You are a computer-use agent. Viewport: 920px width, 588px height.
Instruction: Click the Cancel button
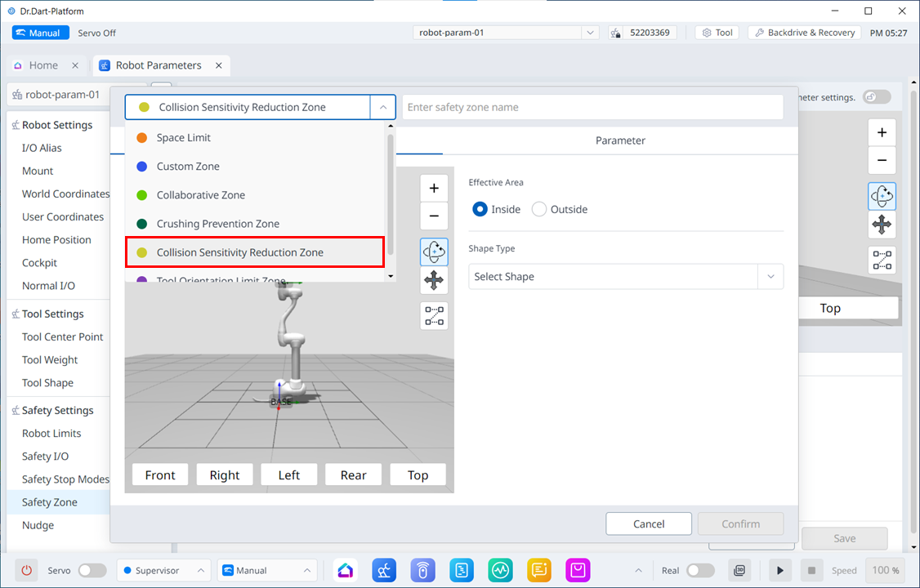(649, 523)
